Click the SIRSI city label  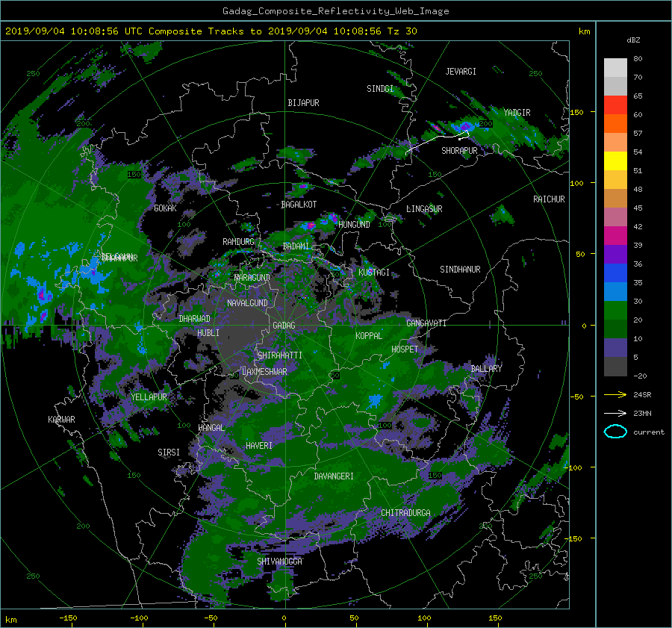point(169,453)
